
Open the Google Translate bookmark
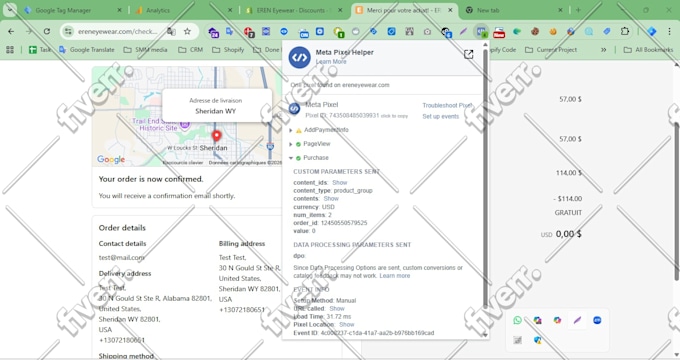pyautogui.click(x=87, y=50)
